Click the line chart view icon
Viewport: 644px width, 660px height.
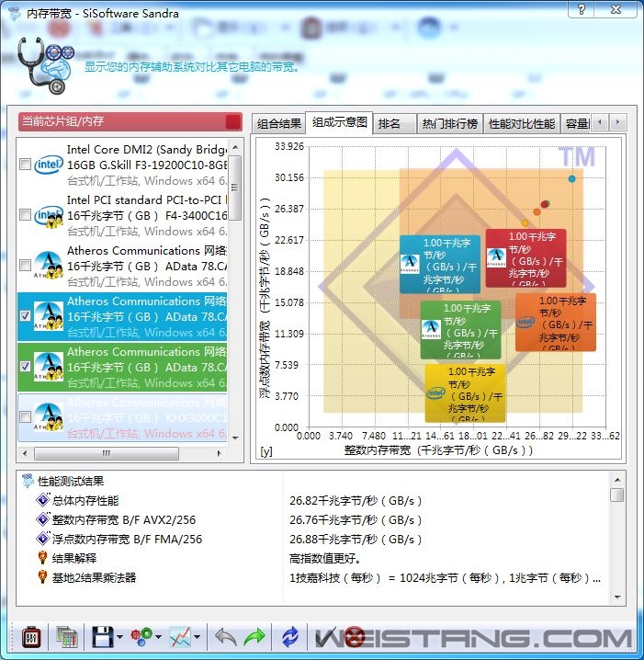[180, 636]
